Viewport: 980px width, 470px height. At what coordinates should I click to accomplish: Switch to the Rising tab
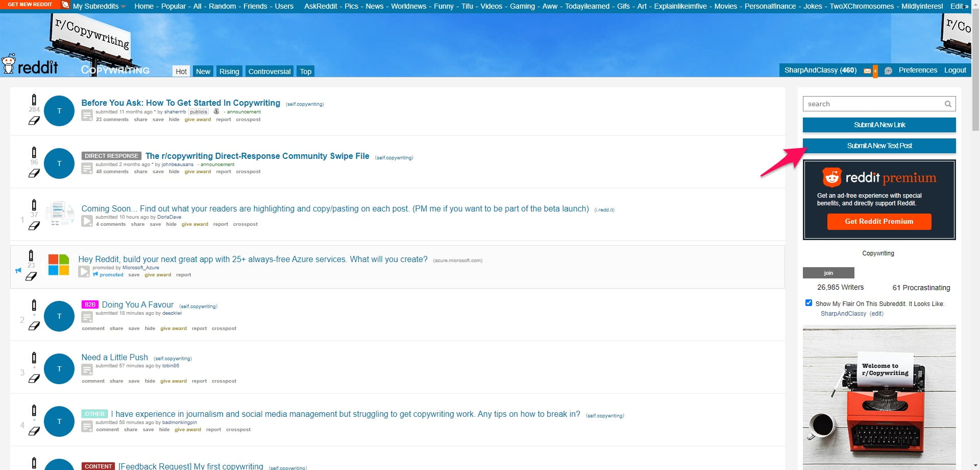coord(229,72)
